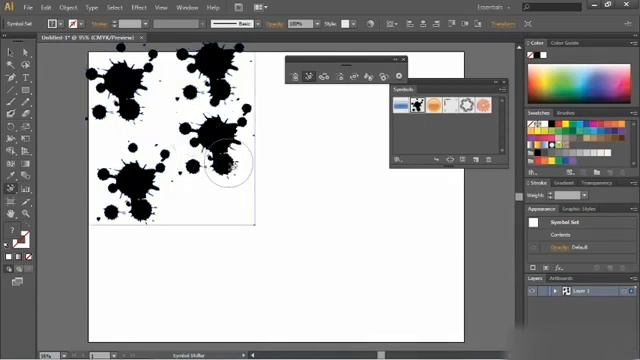The height and width of the screenshot is (360, 640).
Task: Switch to the Transparency tab
Action: [597, 183]
